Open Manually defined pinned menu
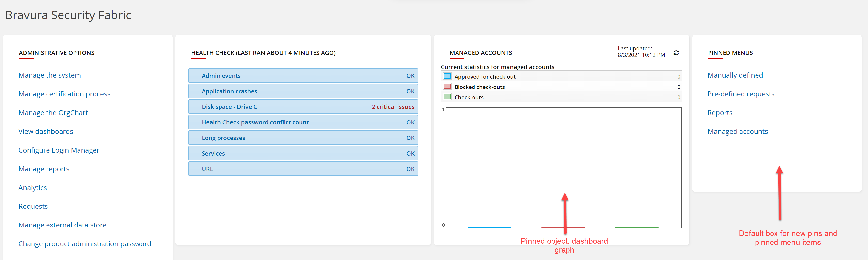 735,75
